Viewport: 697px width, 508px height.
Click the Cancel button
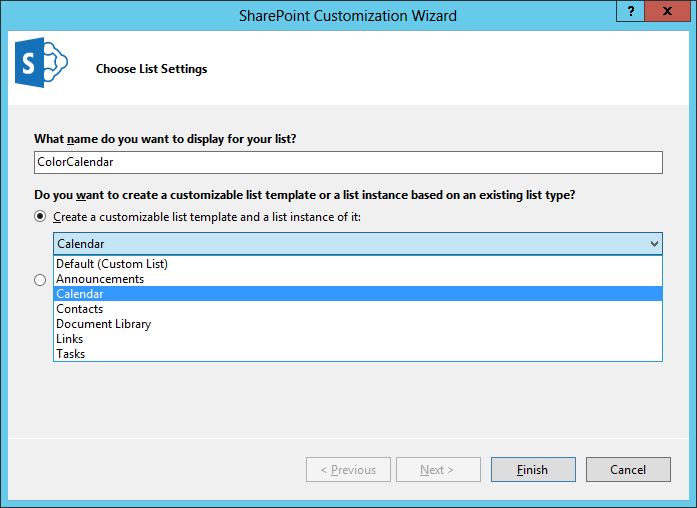tap(628, 469)
